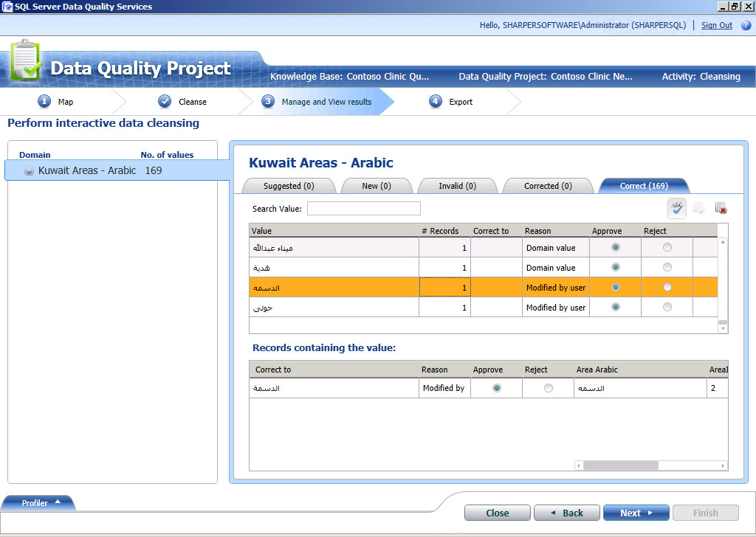This screenshot has height=537, width=756.
Task: Click the step 4 number icon for Export
Action: click(436, 102)
